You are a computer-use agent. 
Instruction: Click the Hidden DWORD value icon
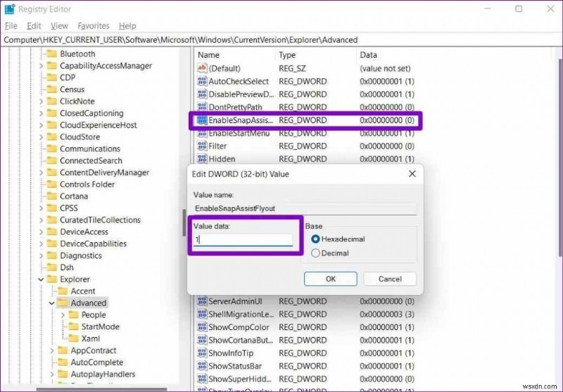pos(202,158)
